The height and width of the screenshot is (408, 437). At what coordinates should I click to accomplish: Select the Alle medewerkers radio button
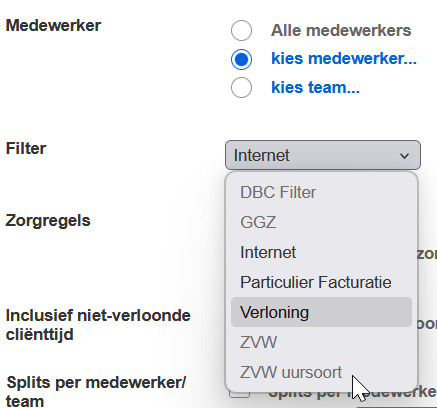tap(241, 31)
